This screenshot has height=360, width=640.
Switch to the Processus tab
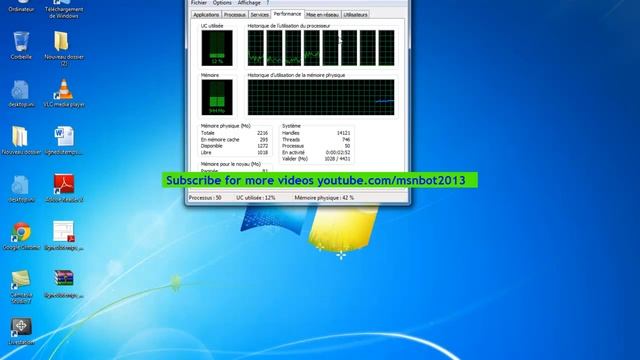[x=235, y=15]
